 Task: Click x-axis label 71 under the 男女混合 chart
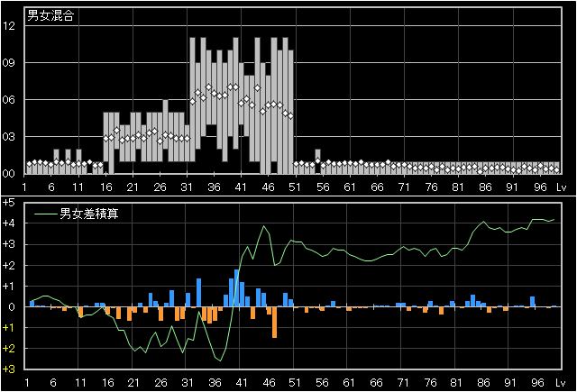coord(404,187)
